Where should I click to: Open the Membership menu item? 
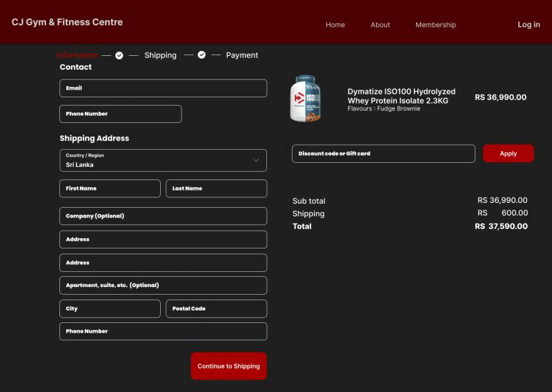435,25
